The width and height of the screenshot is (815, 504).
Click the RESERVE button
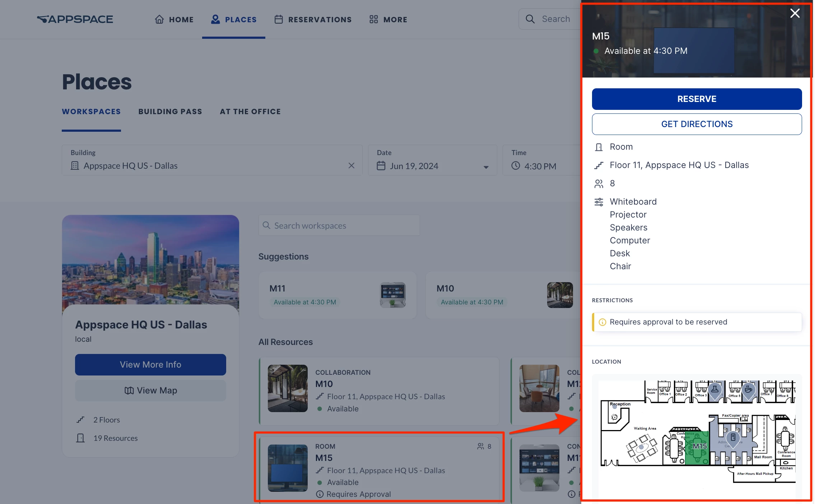(x=697, y=99)
